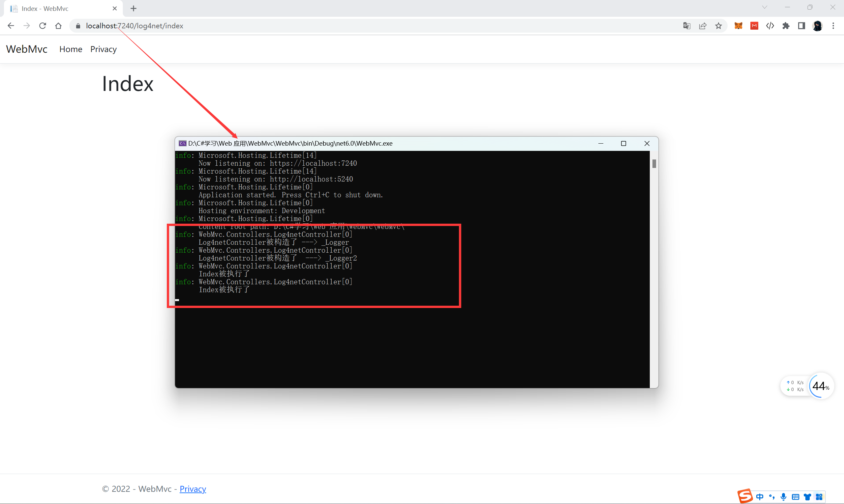844x504 pixels.
Task: Expand the tab search chevron
Action: click(x=765, y=8)
